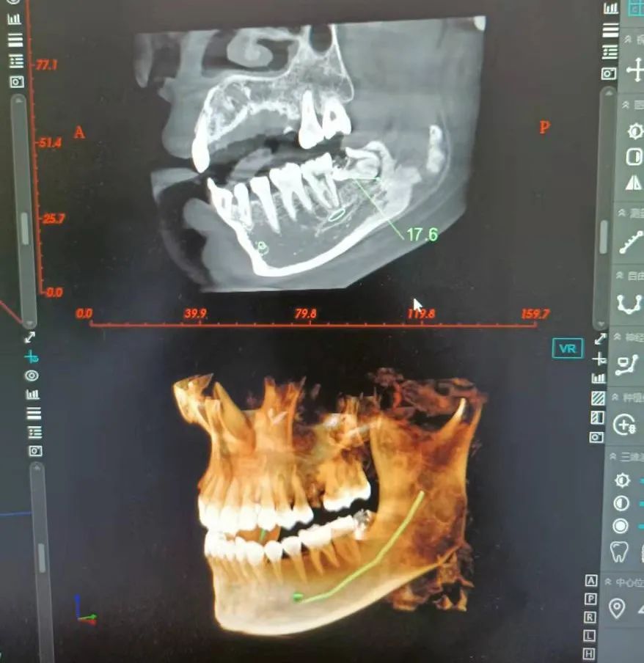Click the fully hatched square icon beside 3D view
Screen dimensions: 644x663
click(x=599, y=398)
